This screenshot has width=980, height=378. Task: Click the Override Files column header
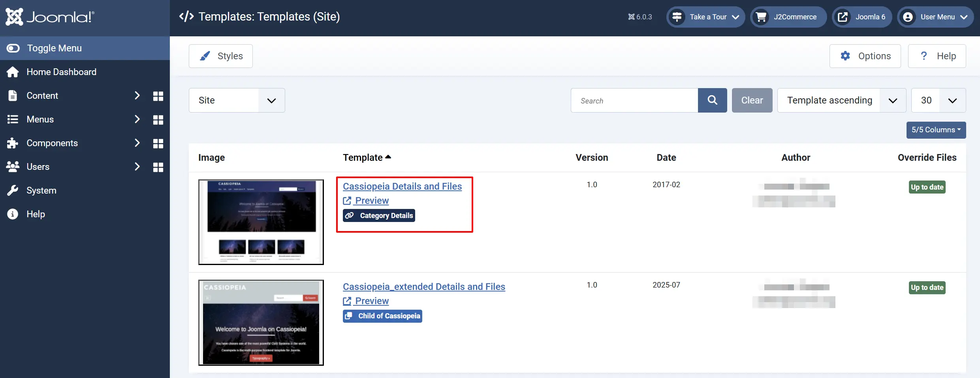(x=927, y=158)
